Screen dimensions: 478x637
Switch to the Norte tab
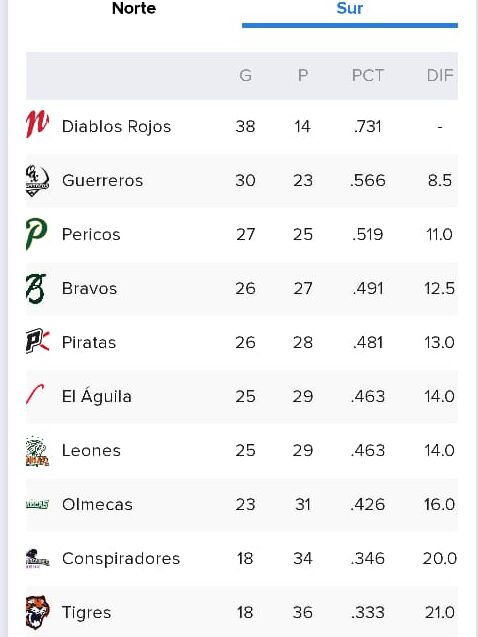134,8
